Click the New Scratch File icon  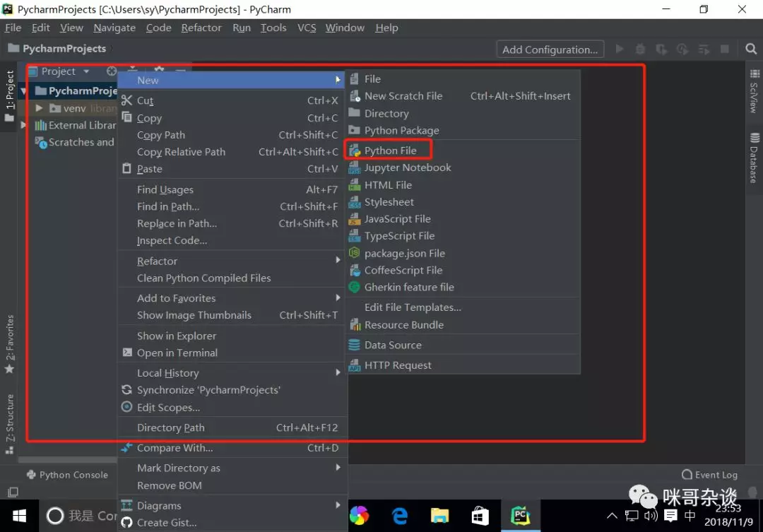click(355, 96)
